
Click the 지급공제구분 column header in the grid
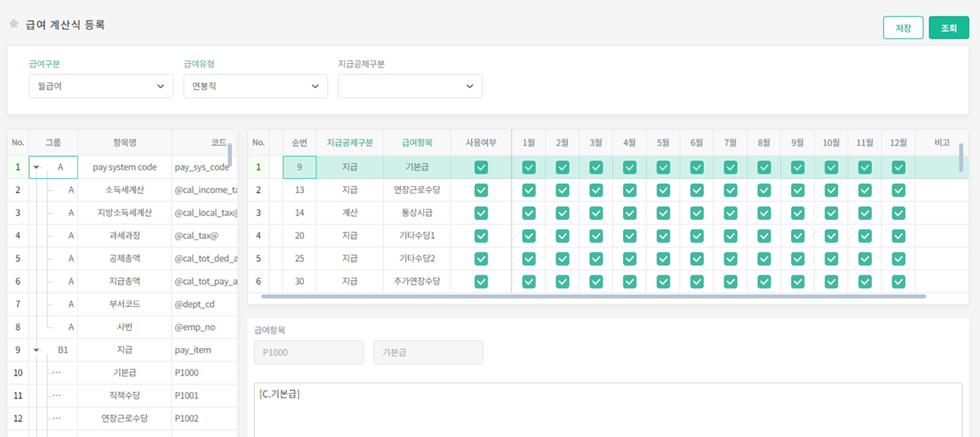[350, 143]
